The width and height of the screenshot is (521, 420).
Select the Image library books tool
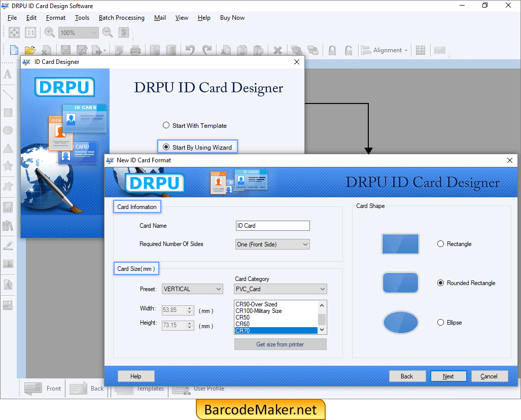pos(8,226)
